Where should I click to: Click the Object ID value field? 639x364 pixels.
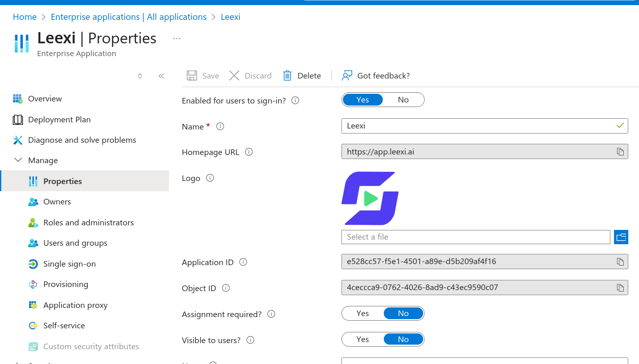point(484,288)
